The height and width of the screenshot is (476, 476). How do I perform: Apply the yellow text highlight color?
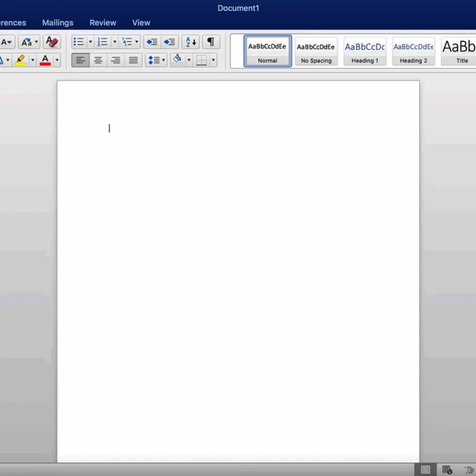(x=20, y=60)
